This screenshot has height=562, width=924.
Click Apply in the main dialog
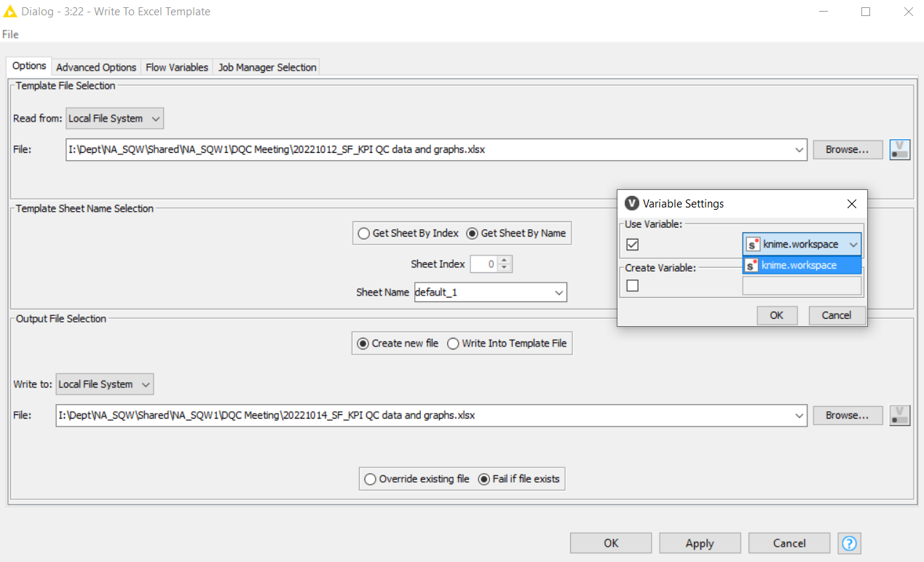700,543
